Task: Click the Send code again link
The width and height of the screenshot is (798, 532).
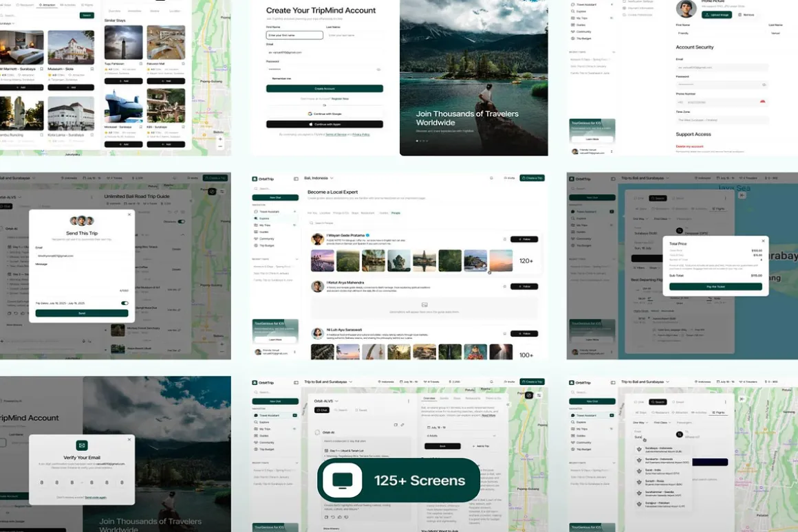Action: point(95,498)
